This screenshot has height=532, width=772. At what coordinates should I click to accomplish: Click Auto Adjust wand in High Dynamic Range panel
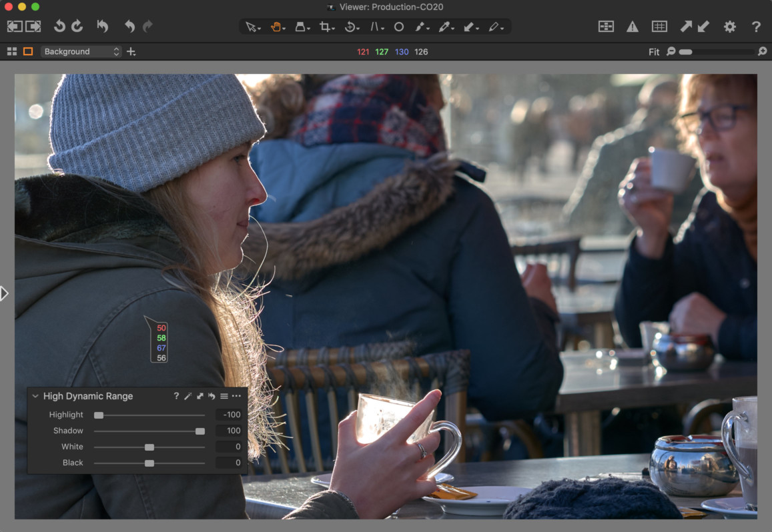189,395
